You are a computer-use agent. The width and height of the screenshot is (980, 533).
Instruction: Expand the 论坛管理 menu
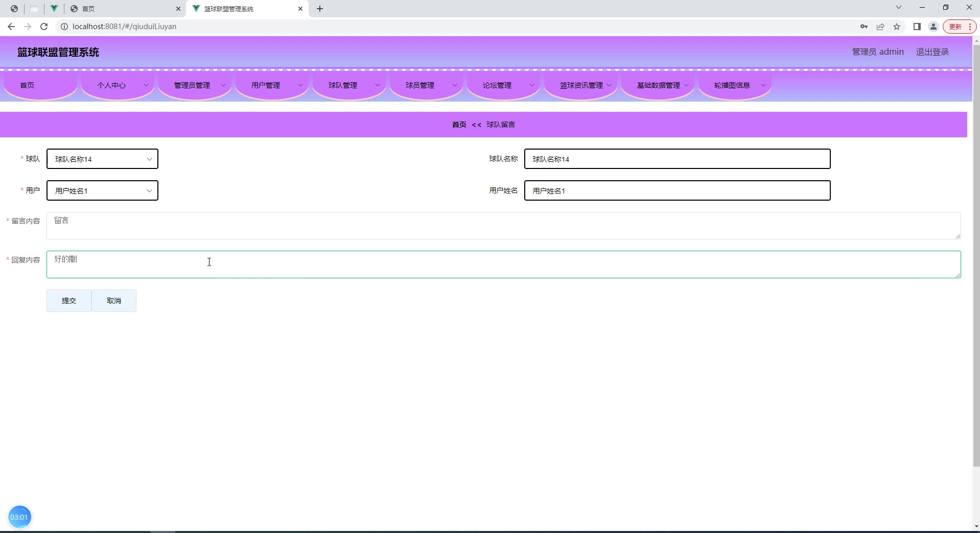pyautogui.click(x=503, y=85)
